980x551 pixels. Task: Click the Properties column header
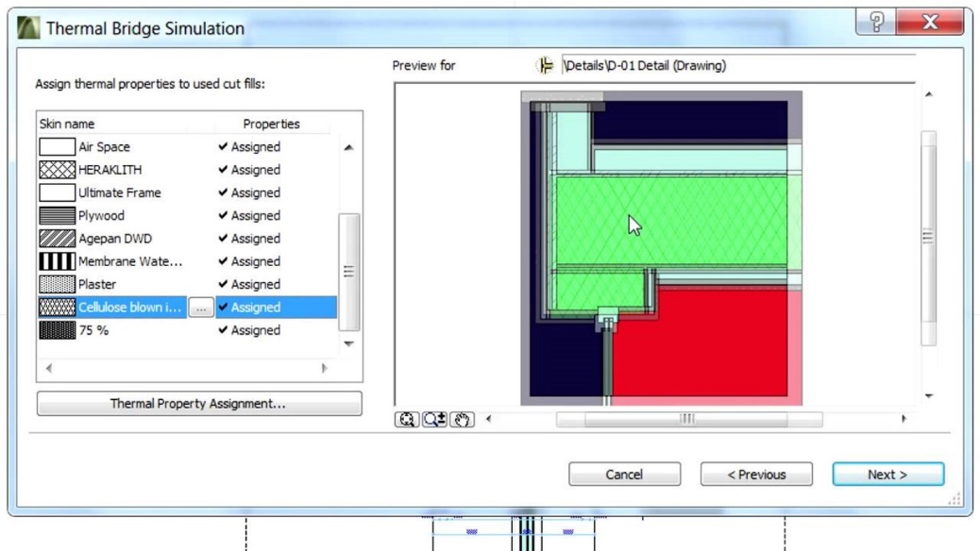[x=271, y=124]
